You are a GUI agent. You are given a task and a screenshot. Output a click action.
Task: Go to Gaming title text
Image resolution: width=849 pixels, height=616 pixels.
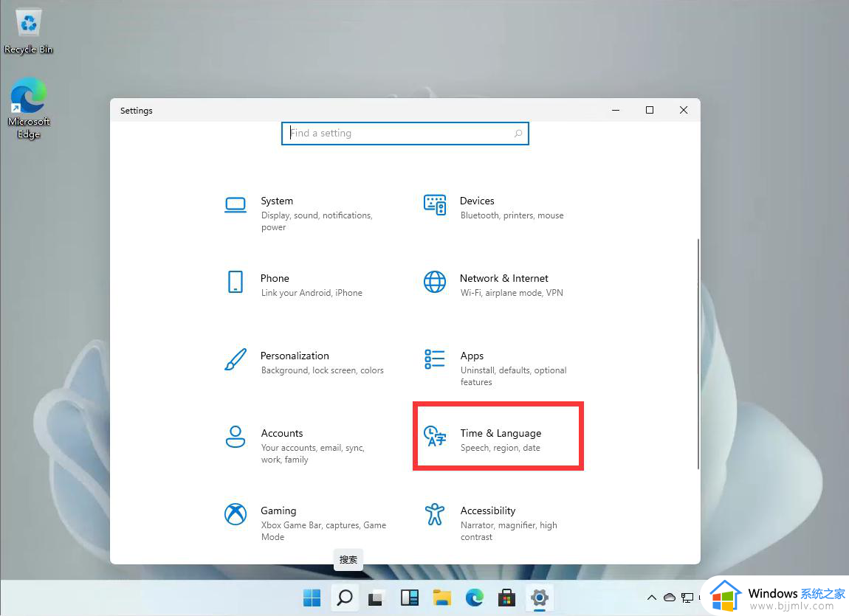[278, 511]
